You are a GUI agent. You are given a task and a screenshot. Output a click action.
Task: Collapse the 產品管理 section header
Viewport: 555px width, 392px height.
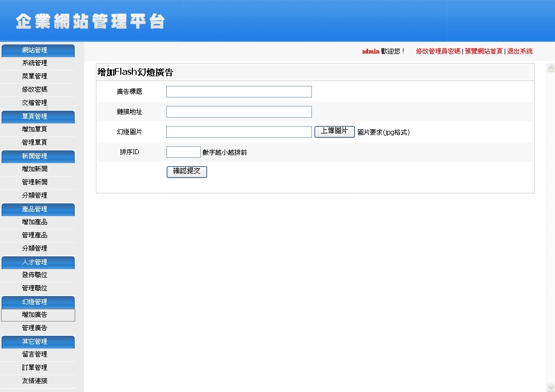click(x=38, y=210)
